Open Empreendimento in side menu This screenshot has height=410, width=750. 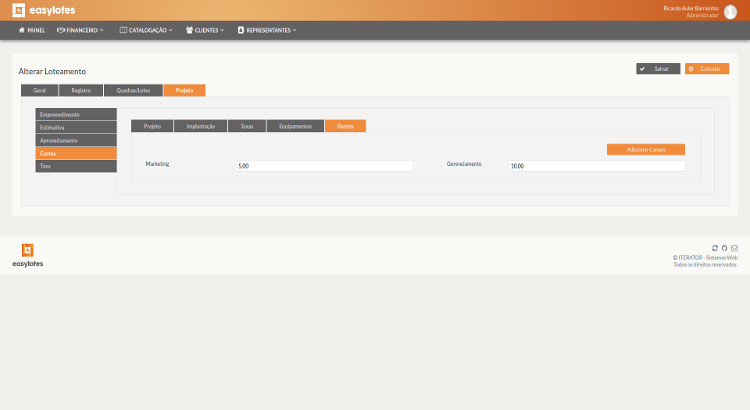[x=76, y=114]
